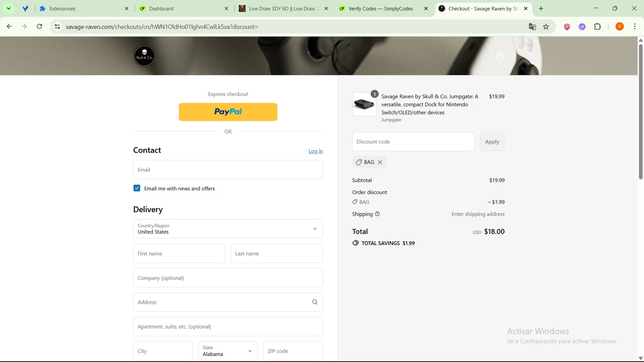Viewport: 644px width, 362px height.
Task: Click the pinned tab with blue V icon
Action: pos(25,9)
